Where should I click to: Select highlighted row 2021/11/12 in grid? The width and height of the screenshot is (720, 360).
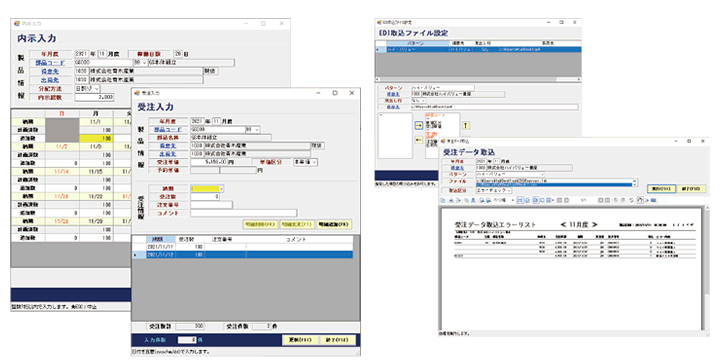[x=243, y=254]
